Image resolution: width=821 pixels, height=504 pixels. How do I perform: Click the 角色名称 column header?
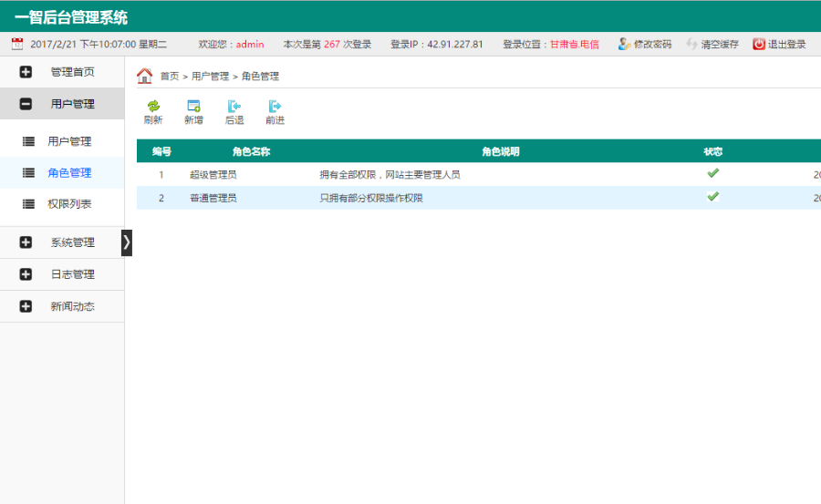click(252, 152)
